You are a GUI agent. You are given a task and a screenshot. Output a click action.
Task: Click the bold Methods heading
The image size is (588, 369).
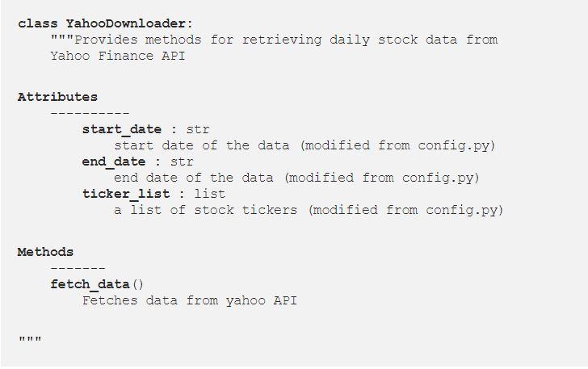45,252
